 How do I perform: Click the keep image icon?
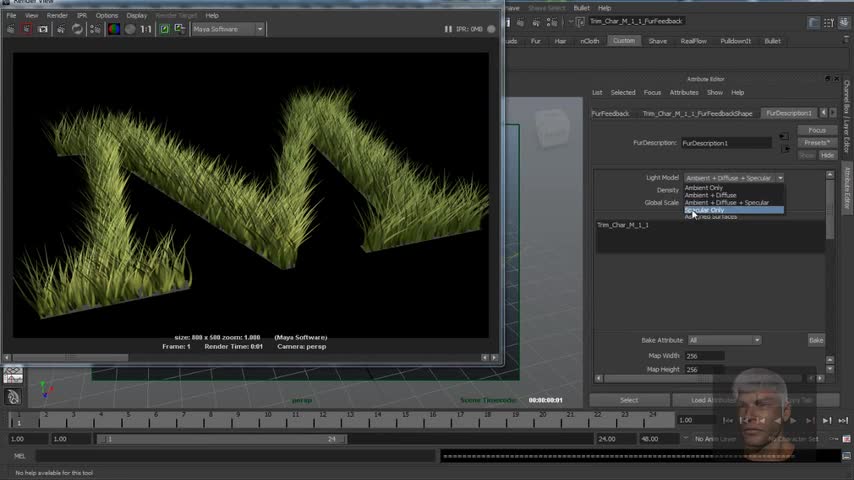tap(164, 29)
